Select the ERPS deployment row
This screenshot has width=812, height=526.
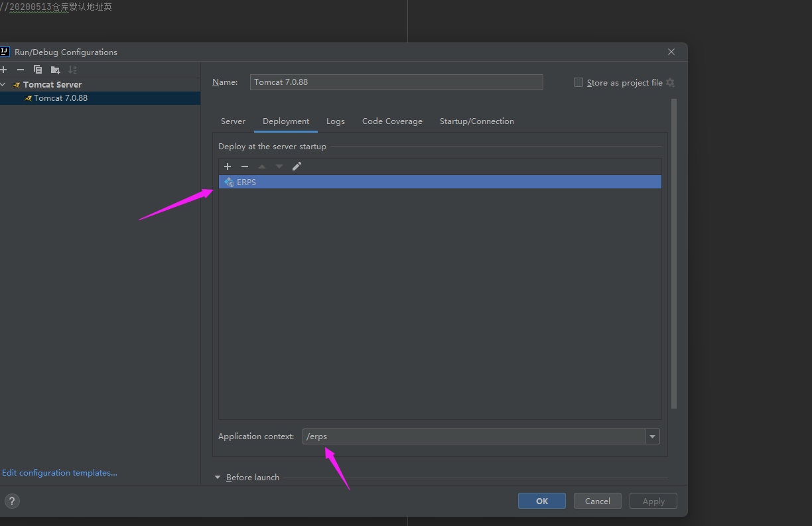pos(440,182)
